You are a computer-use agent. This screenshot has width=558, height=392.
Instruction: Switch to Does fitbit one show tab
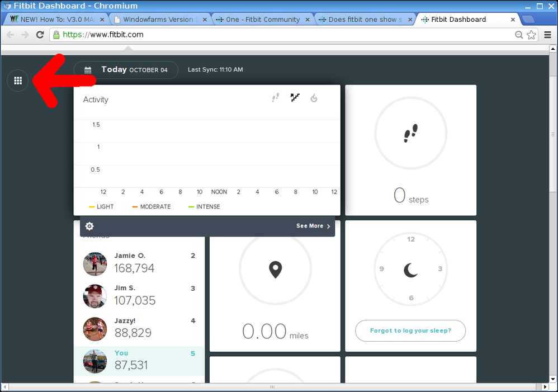tap(365, 20)
